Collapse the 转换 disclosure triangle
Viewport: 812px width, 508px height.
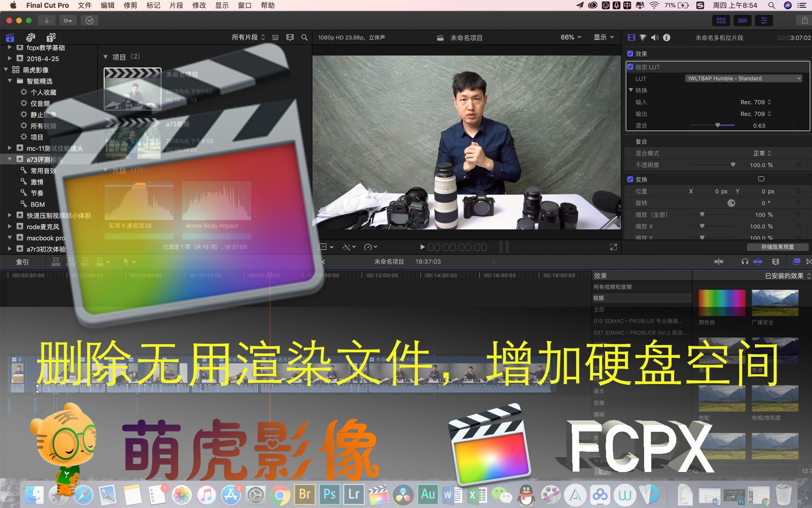point(631,90)
